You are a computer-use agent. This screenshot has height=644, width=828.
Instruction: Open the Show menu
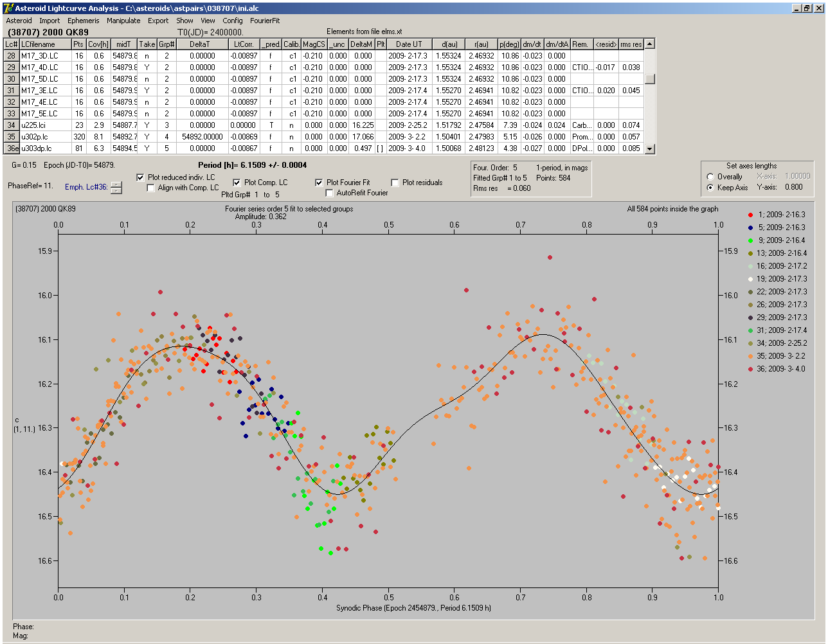(184, 21)
